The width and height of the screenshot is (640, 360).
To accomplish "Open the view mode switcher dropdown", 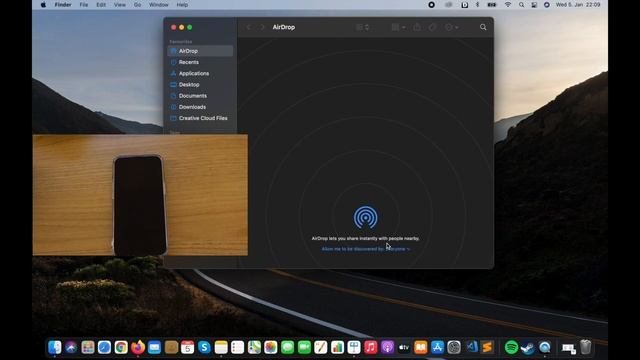I will [x=362, y=27].
